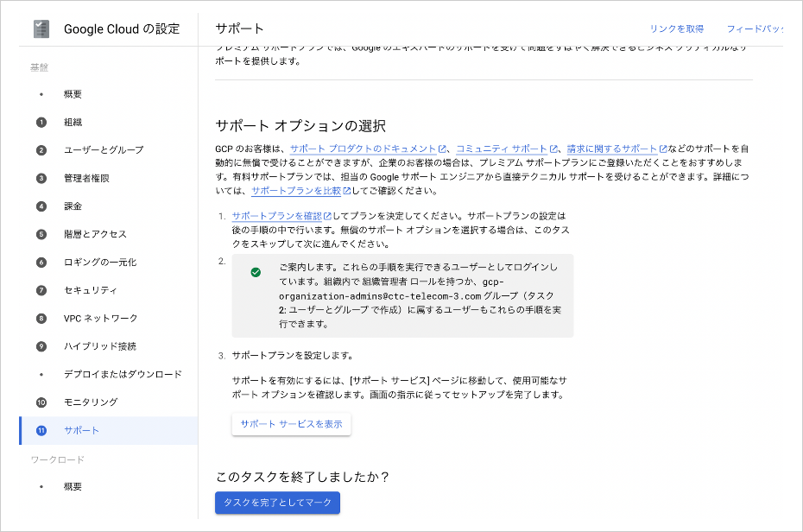The image size is (803, 532).
Task: Click external link icon after サポートプランを確認
Action: (x=328, y=216)
